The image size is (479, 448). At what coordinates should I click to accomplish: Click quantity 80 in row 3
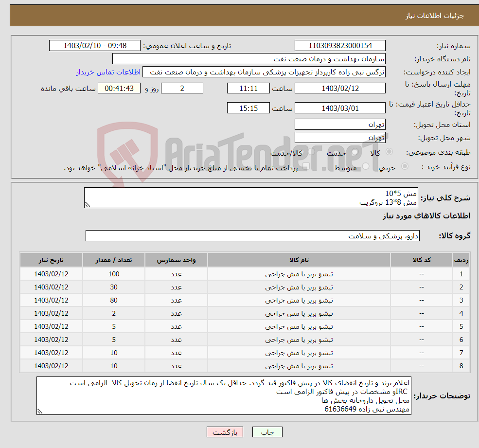[114, 301]
